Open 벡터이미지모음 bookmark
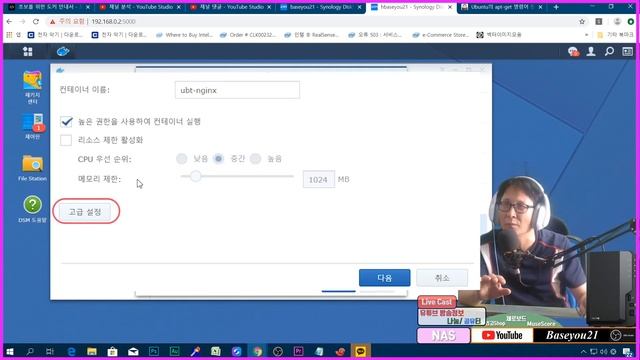This screenshot has height=360, width=640. click(x=499, y=35)
